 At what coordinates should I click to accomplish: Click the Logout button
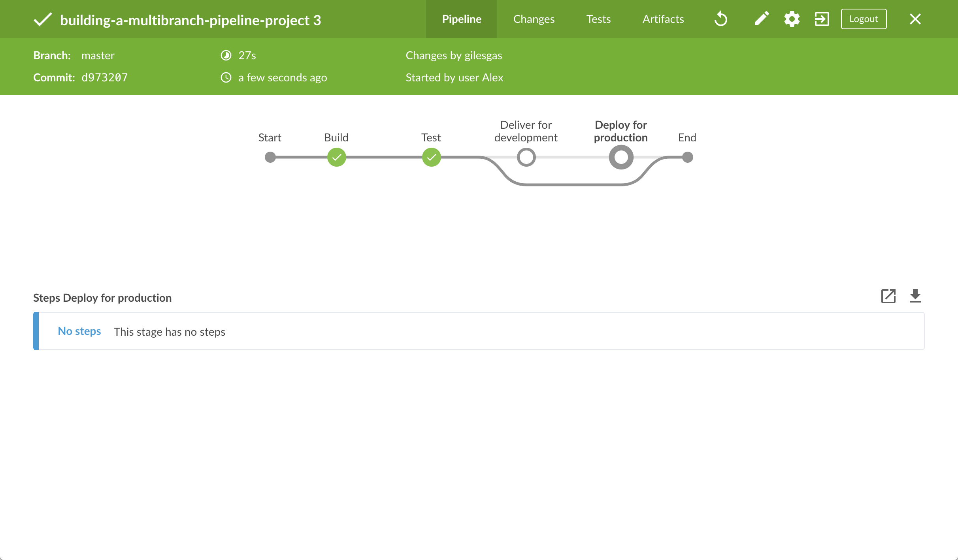pyautogui.click(x=863, y=19)
